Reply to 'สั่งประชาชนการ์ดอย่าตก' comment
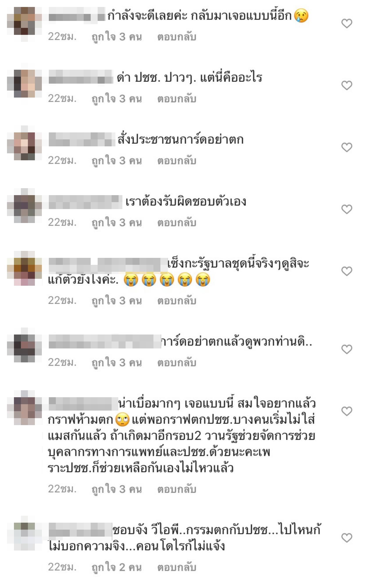The width and height of the screenshot is (372, 588). pos(177,161)
